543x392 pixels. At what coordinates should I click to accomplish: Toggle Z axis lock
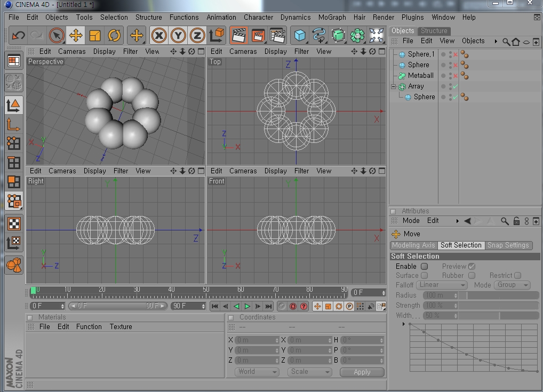pyautogui.click(x=197, y=35)
